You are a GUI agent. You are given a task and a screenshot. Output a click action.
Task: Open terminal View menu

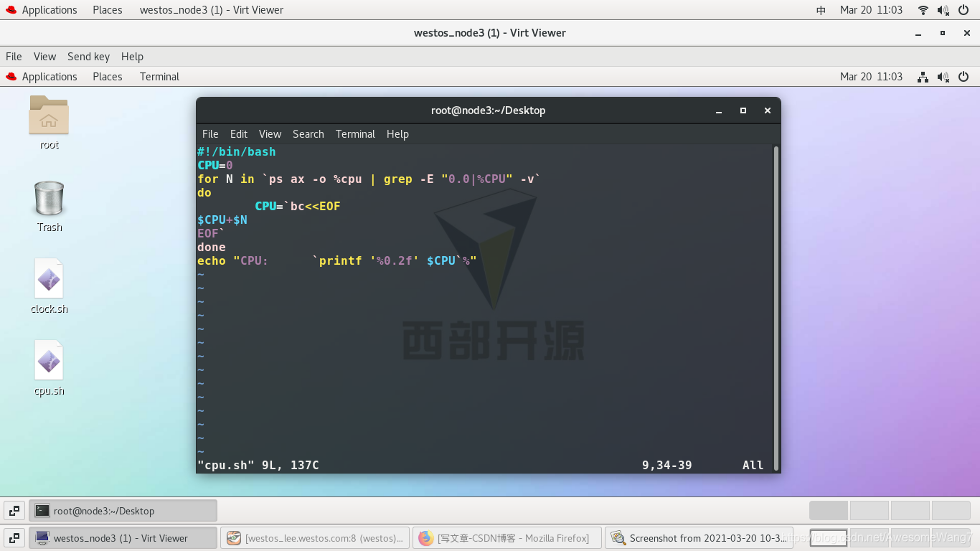point(270,134)
